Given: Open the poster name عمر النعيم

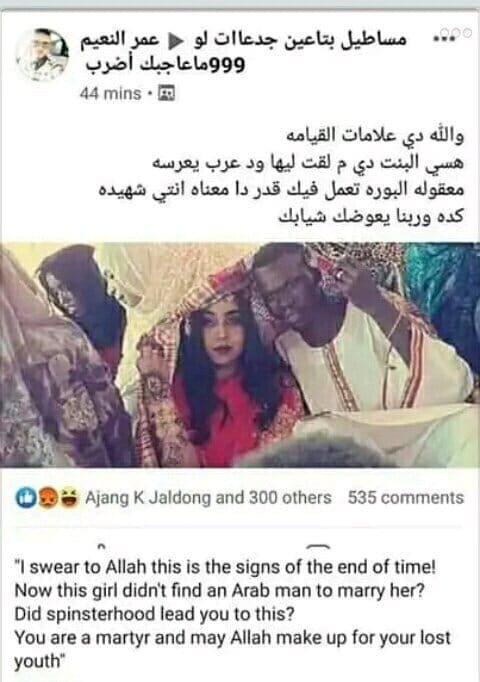Looking at the screenshot, I should click(x=120, y=40).
